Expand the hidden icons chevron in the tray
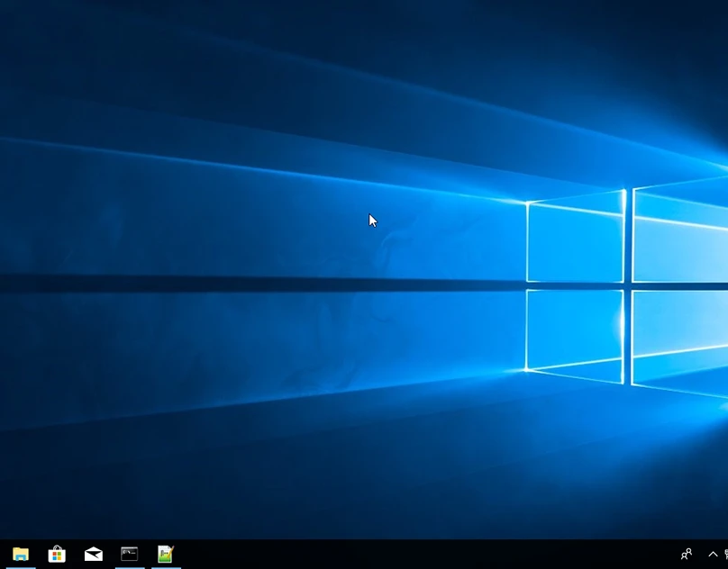728x569 pixels. pos(712,555)
